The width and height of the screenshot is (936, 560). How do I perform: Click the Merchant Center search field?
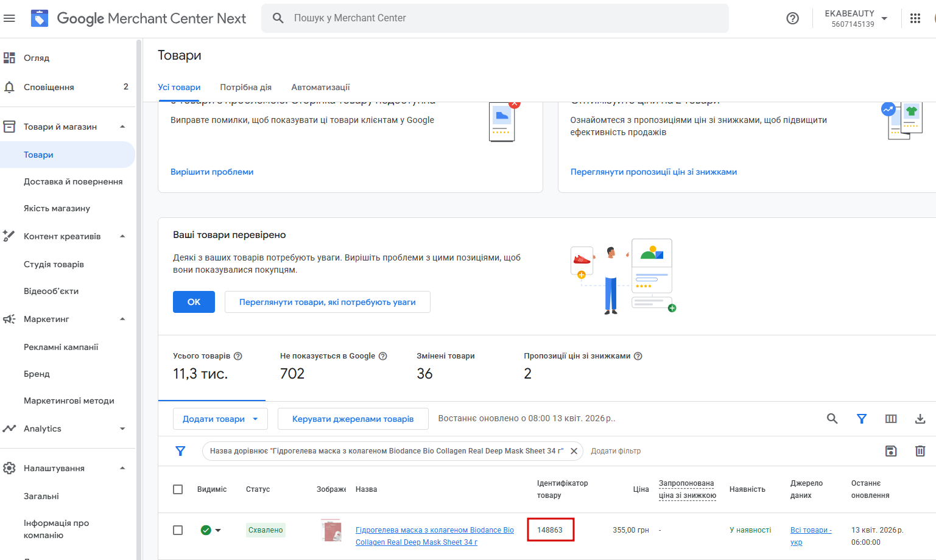pyautogui.click(x=495, y=18)
